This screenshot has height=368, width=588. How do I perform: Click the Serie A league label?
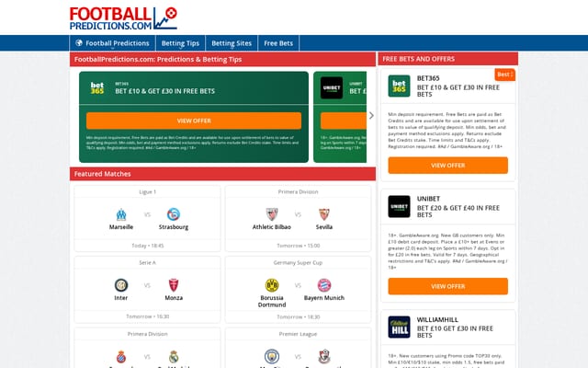(147, 263)
